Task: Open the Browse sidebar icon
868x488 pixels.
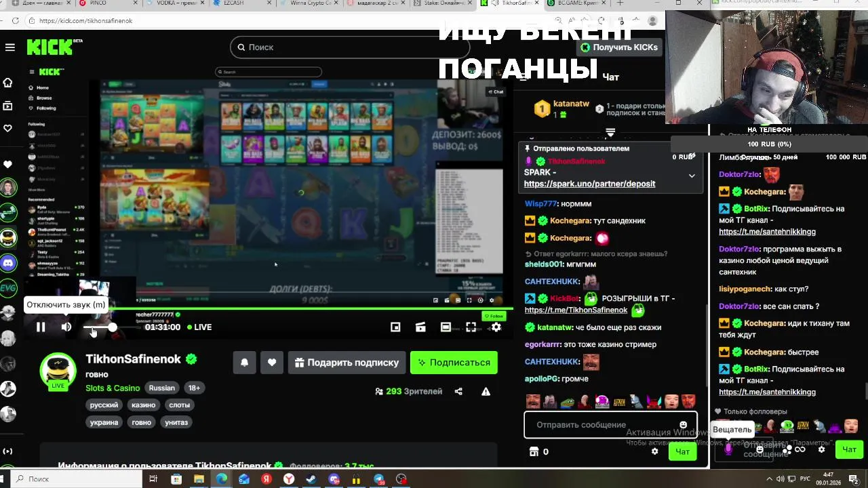Action: click(x=8, y=106)
